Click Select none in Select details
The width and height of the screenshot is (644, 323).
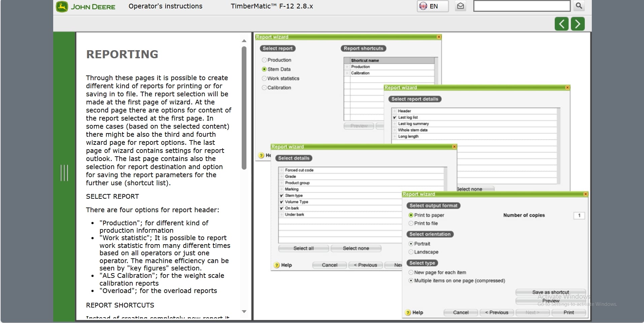(x=356, y=248)
